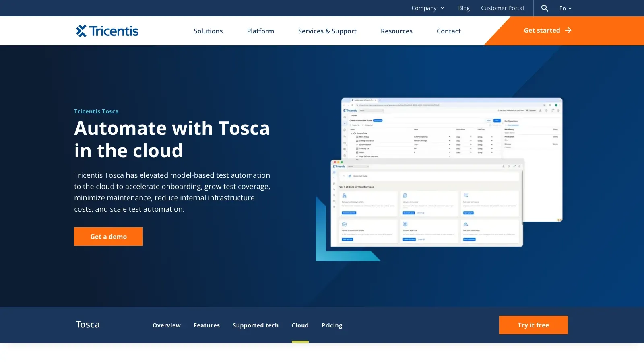Switch to the Pricing tab

(332, 325)
